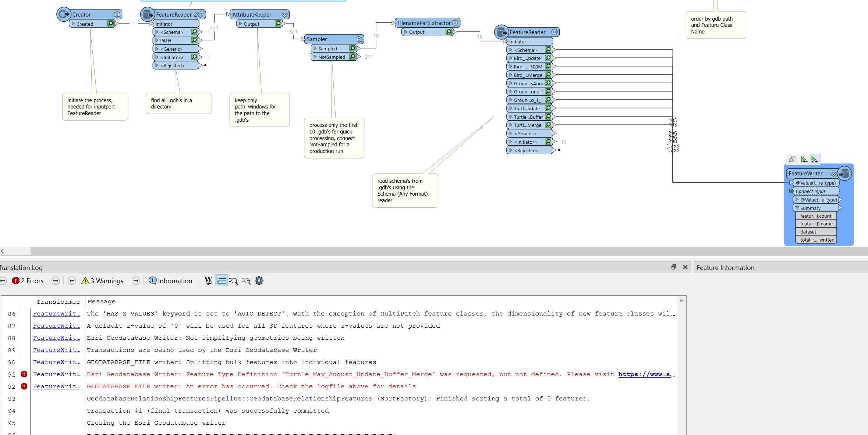The width and height of the screenshot is (868, 435).
Task: Toggle Information messages filter
Action: pos(170,281)
